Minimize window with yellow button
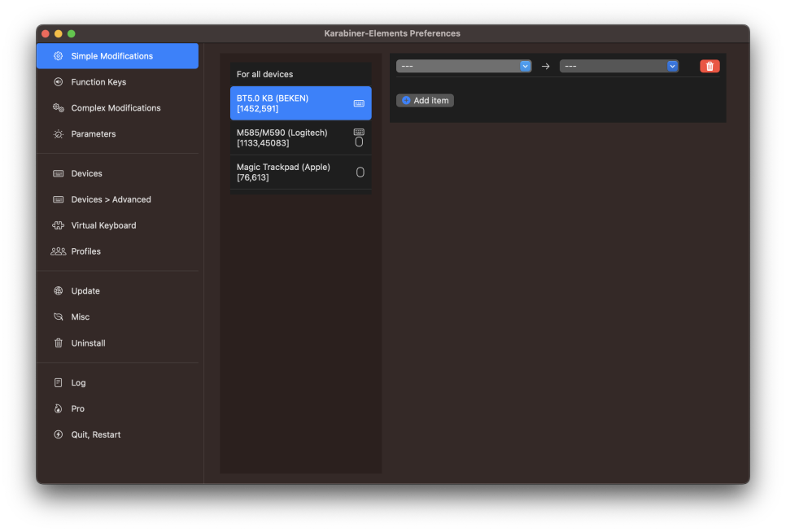The height and width of the screenshot is (532, 786). [x=58, y=33]
